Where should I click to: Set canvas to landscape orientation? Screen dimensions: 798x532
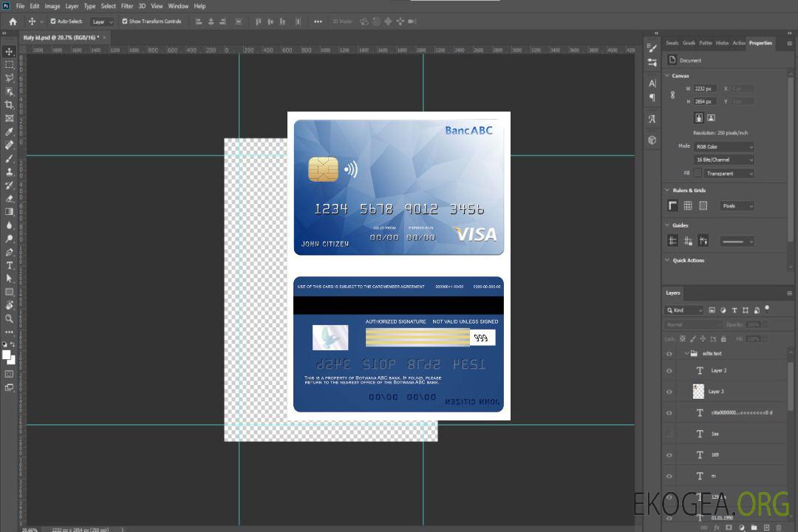click(711, 118)
